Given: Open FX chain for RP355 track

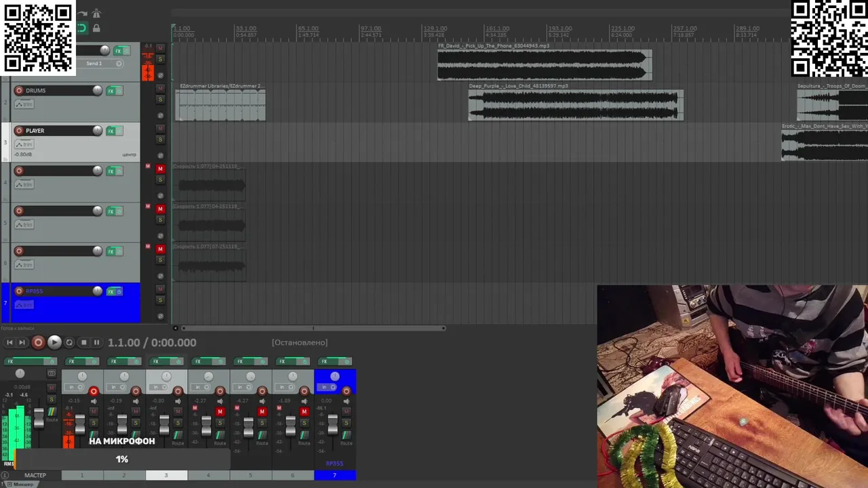Looking at the screenshot, I should tap(111, 291).
